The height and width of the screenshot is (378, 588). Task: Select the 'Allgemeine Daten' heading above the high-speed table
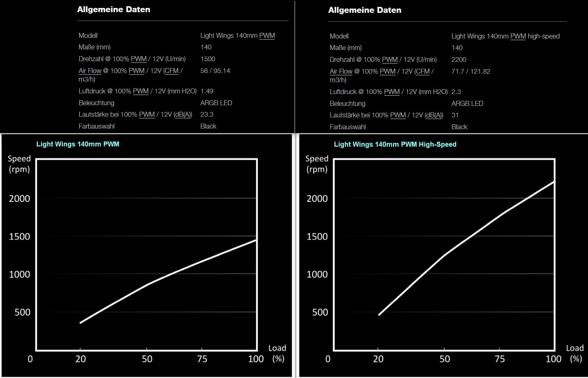pos(365,10)
